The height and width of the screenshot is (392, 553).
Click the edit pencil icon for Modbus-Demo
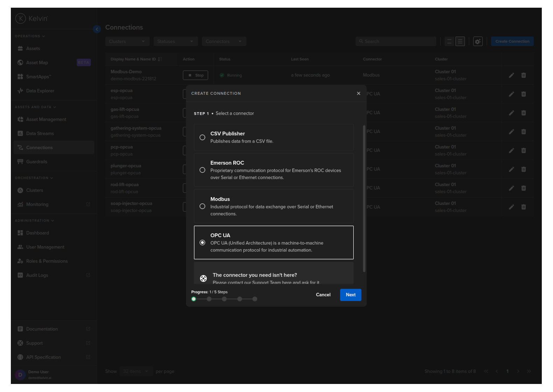click(511, 75)
